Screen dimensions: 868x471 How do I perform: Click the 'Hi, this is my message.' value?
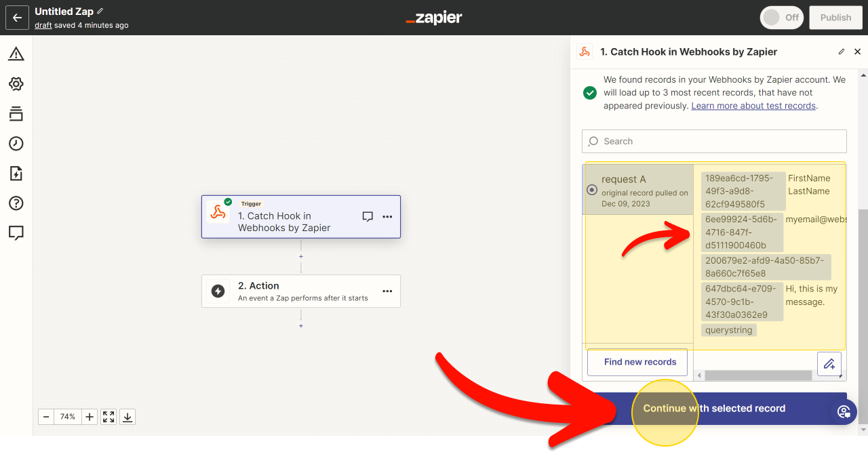812,295
